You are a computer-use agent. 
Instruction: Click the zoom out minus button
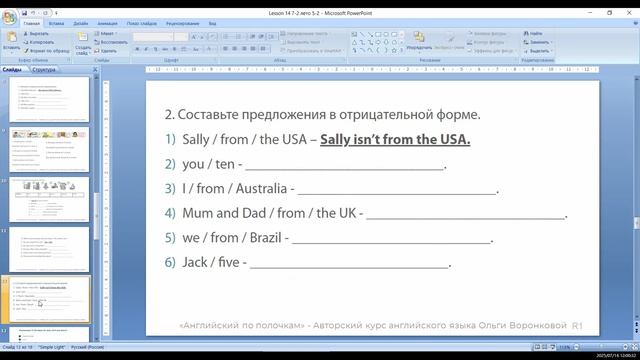pos(576,347)
